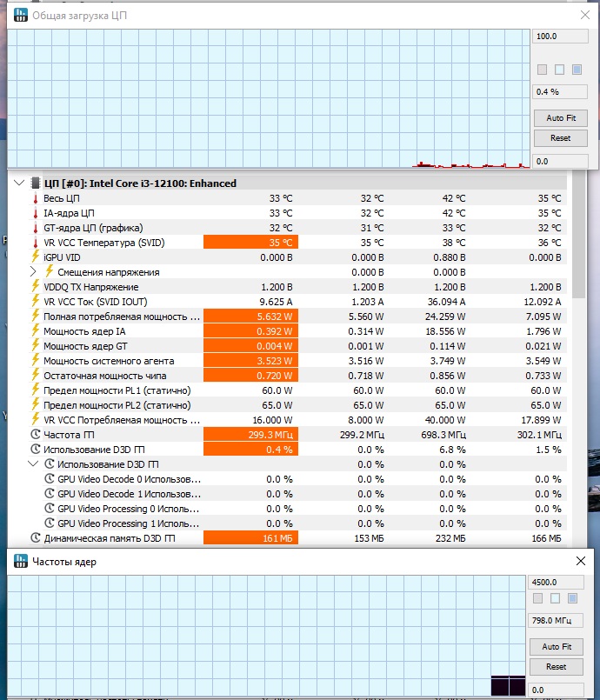Screen dimensions: 600x700
Task: Click the 17.899 W average VR VCC power
Action: click(x=541, y=420)
